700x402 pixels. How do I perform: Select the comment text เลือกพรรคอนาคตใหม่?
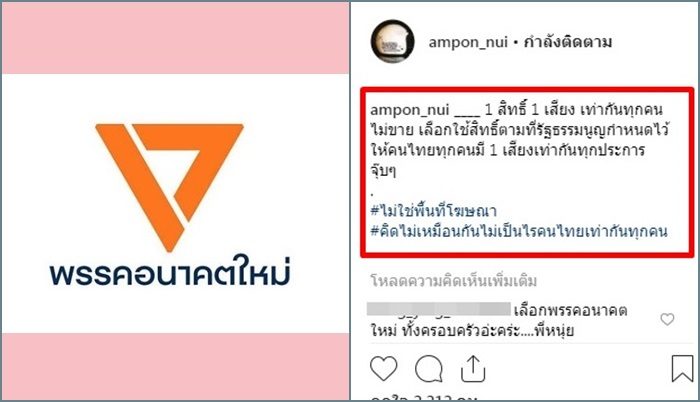[x=499, y=321]
